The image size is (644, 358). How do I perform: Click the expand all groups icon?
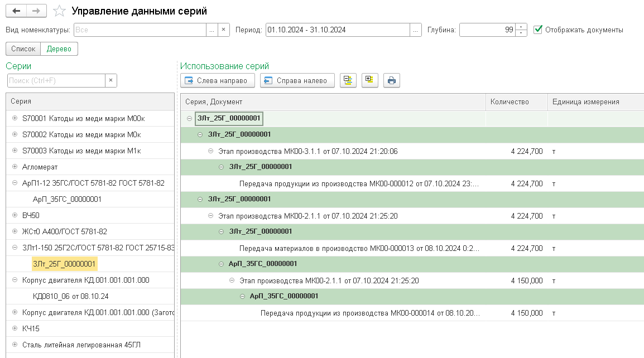coord(369,80)
